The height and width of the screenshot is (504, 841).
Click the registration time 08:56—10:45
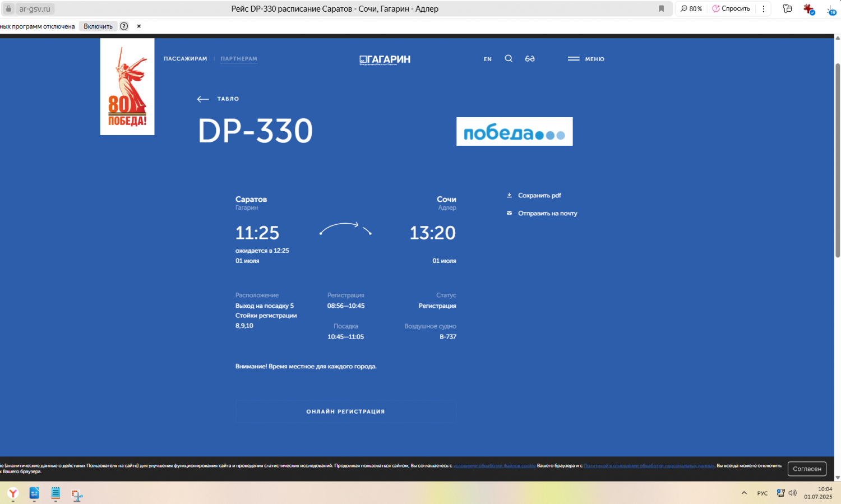tap(346, 306)
